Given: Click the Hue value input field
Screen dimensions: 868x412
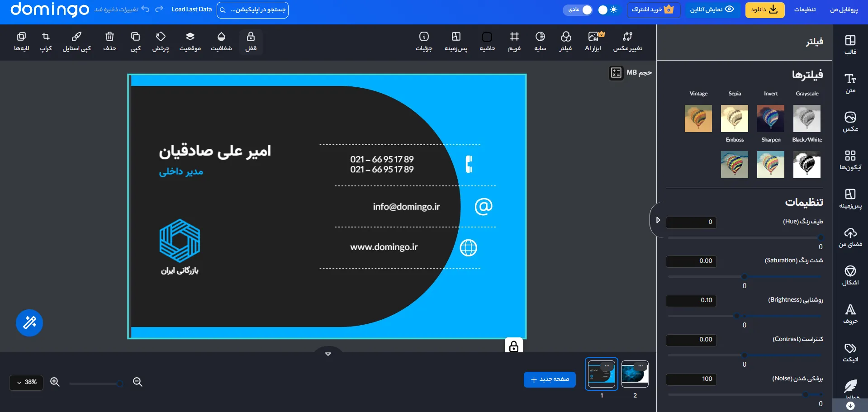Looking at the screenshot, I should [x=691, y=222].
